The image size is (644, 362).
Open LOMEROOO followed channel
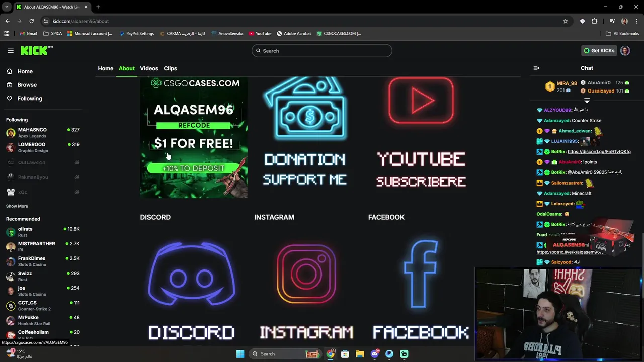pos(43,147)
